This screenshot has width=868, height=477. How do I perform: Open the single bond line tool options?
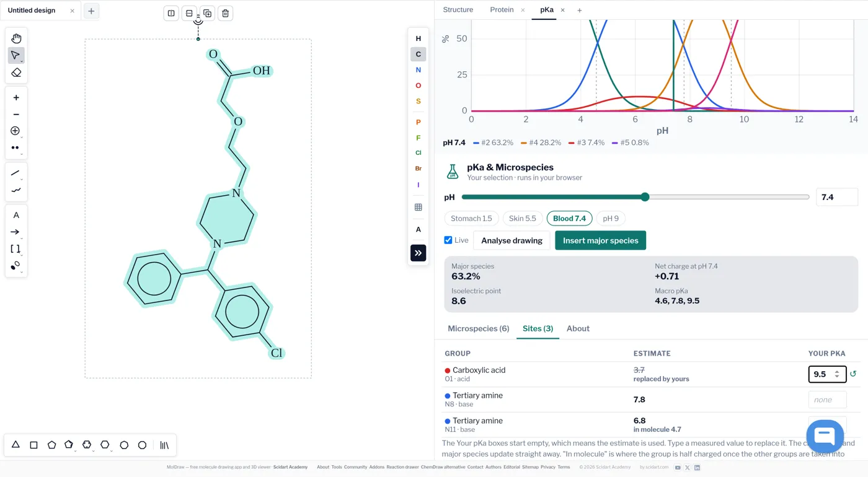[x=22, y=179]
